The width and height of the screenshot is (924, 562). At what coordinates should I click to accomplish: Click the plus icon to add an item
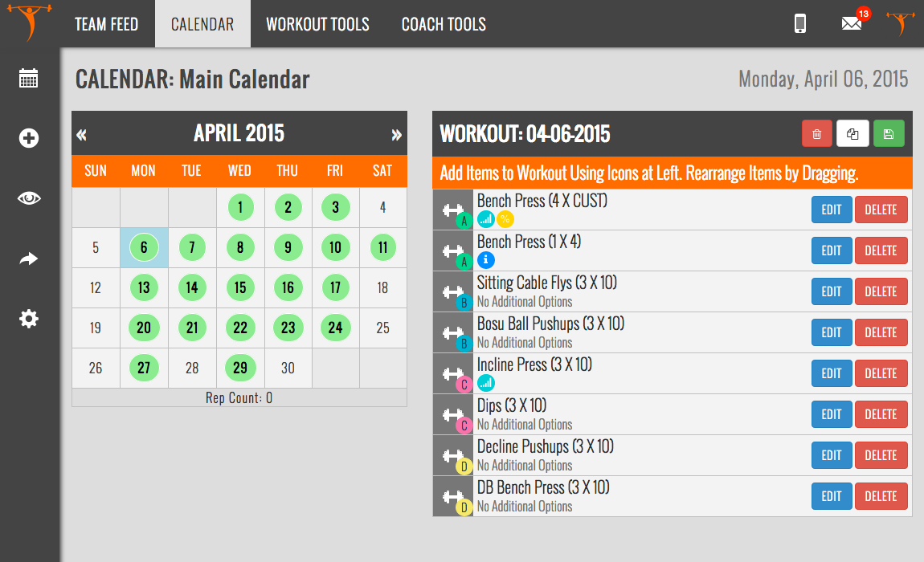coord(28,138)
